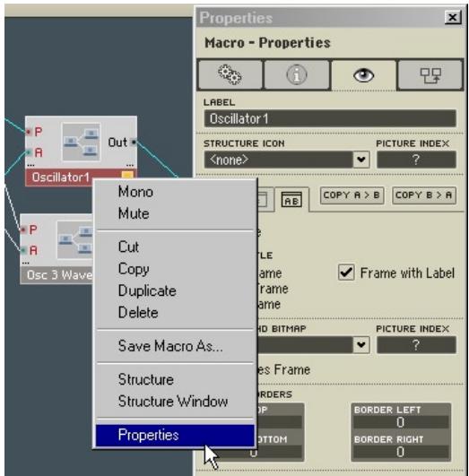
Task: Click the P input port of Oscillator1
Action: point(29,132)
